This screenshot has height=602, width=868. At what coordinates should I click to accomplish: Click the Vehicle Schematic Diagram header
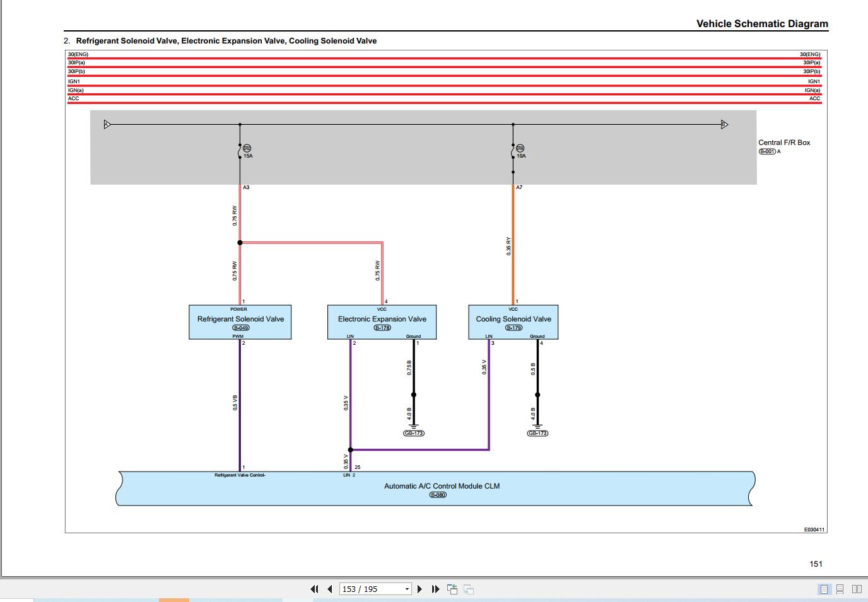[x=762, y=23]
